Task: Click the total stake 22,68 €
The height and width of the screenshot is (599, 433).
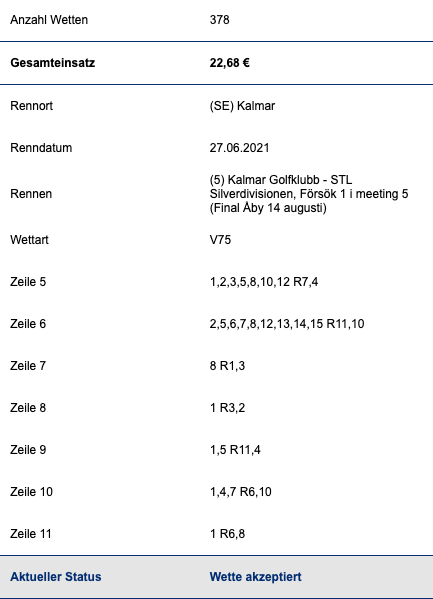Action: coord(229,63)
